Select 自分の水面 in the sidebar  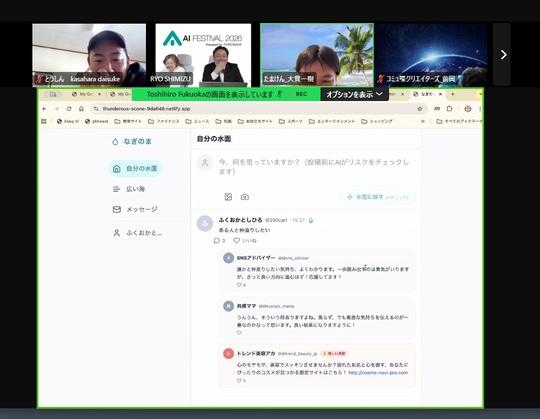point(135,169)
